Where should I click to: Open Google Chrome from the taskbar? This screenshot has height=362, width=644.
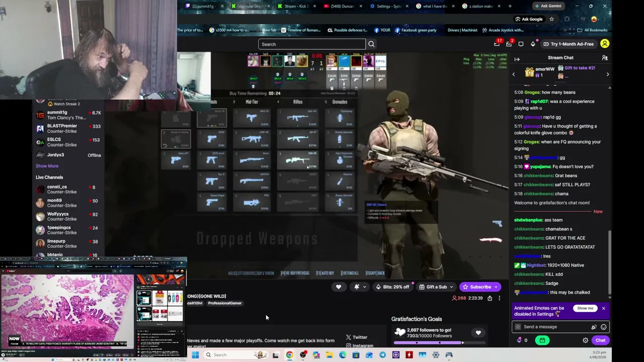[289, 355]
